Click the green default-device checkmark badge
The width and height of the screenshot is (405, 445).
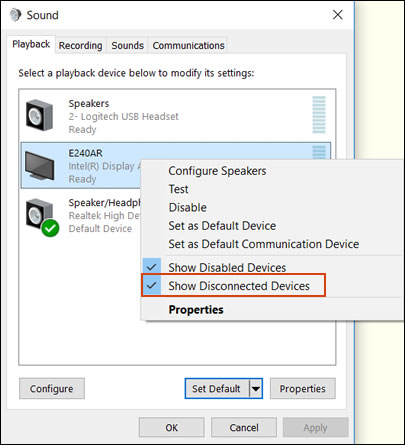[x=50, y=228]
